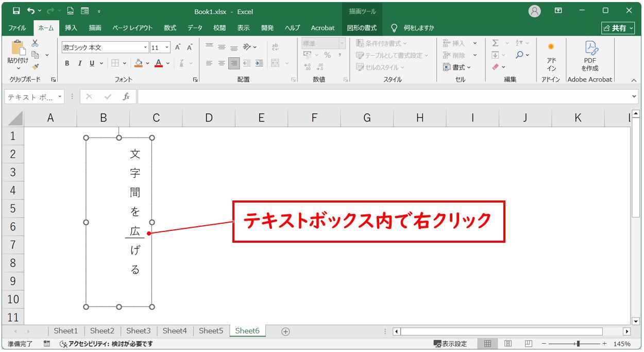Open the font size dropdown

point(166,47)
